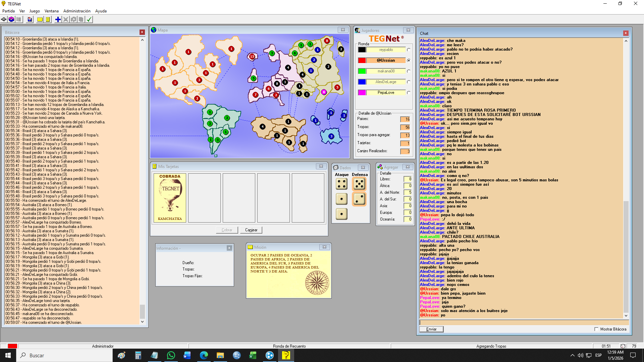Select the radio button next to makana08
This screenshot has height=362, width=644.
pos(409,71)
